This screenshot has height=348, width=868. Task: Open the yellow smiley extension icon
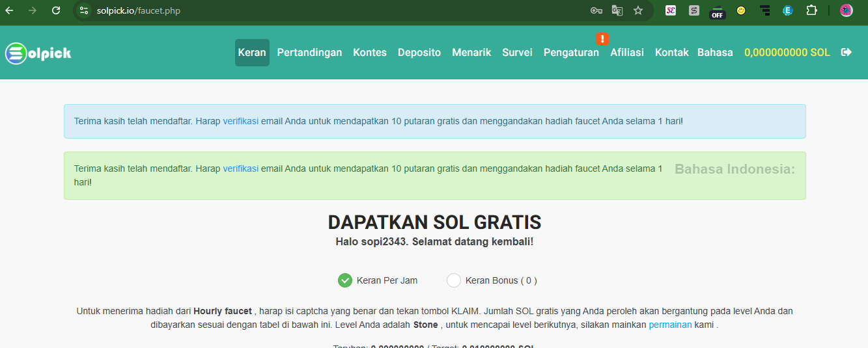click(x=741, y=10)
